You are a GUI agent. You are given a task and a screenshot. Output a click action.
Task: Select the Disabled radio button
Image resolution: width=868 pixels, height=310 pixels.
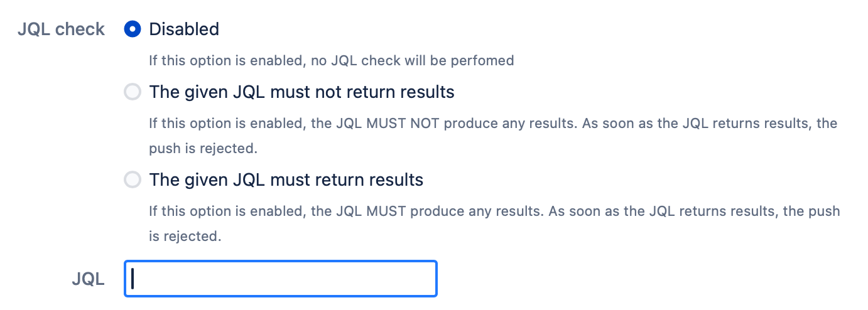tap(133, 29)
